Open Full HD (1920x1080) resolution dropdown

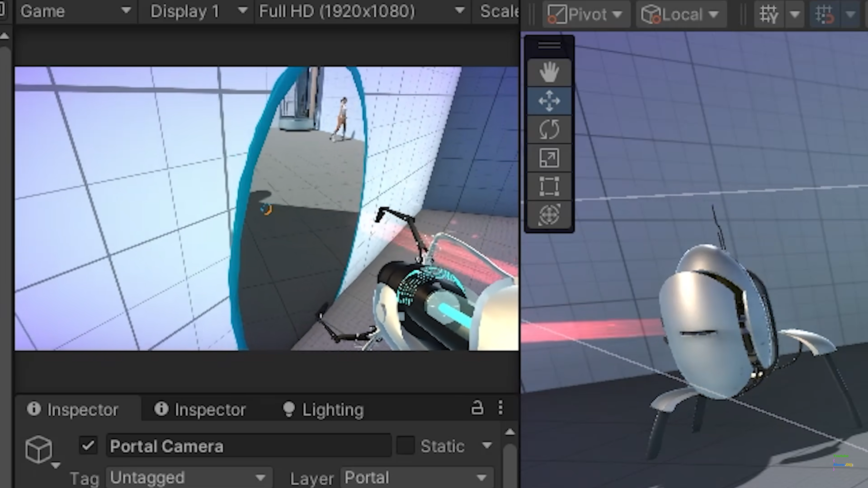(362, 11)
